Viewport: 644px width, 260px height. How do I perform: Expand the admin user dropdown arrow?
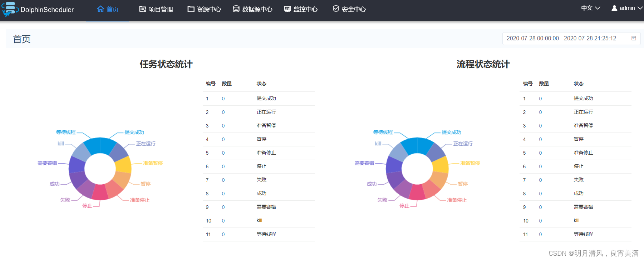coord(640,8)
